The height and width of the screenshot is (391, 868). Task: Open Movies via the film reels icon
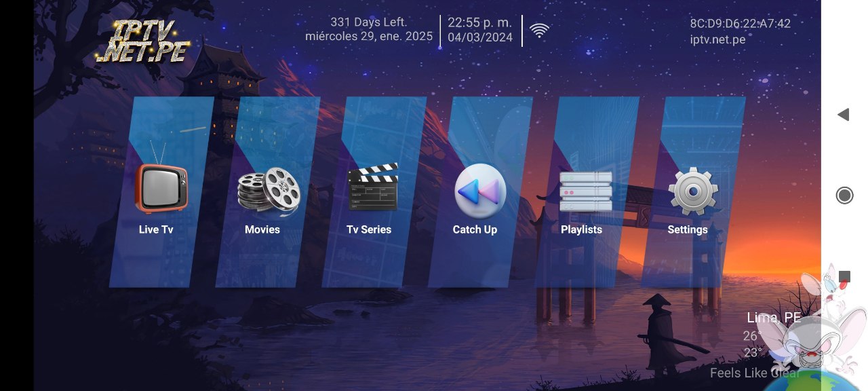pyautogui.click(x=268, y=191)
